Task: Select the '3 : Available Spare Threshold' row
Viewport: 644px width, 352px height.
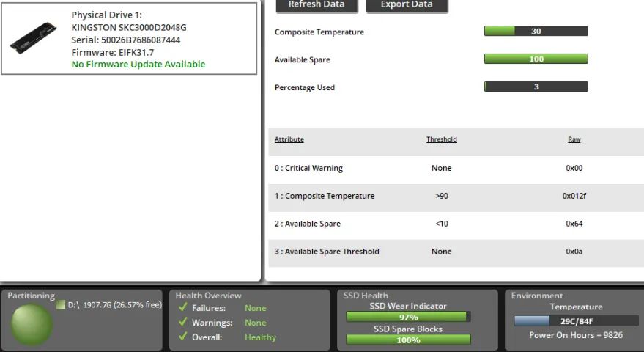Action: (x=456, y=252)
